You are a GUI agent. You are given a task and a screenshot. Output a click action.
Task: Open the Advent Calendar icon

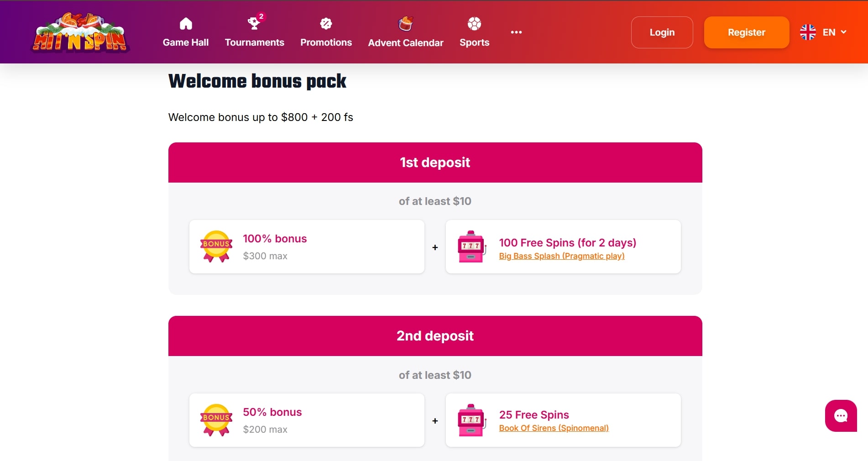pos(405,24)
